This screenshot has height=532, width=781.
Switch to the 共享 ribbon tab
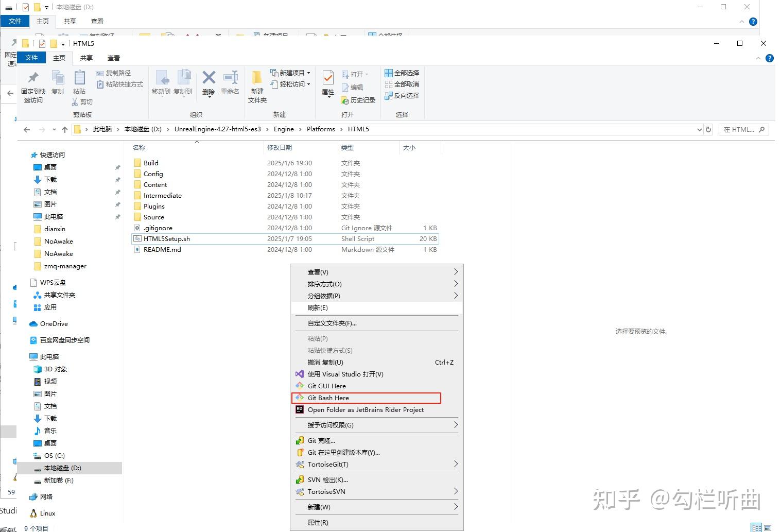click(x=86, y=58)
